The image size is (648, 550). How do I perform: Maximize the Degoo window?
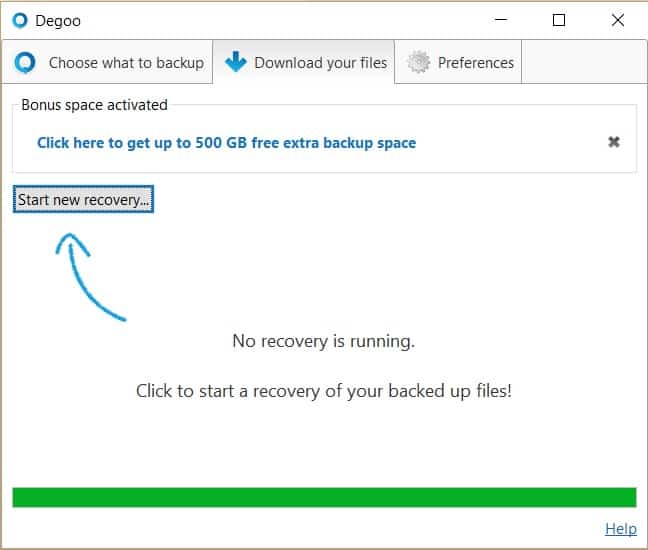[x=559, y=20]
